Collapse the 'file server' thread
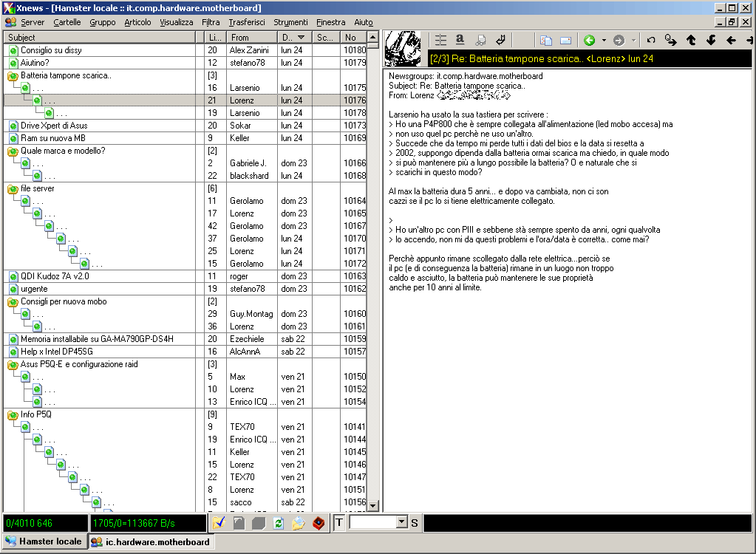This screenshot has width=756, height=554. pos(13,189)
